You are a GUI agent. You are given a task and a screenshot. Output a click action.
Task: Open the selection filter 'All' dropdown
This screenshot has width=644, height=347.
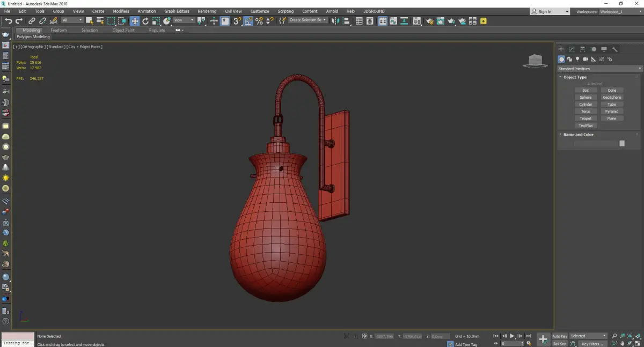click(72, 20)
